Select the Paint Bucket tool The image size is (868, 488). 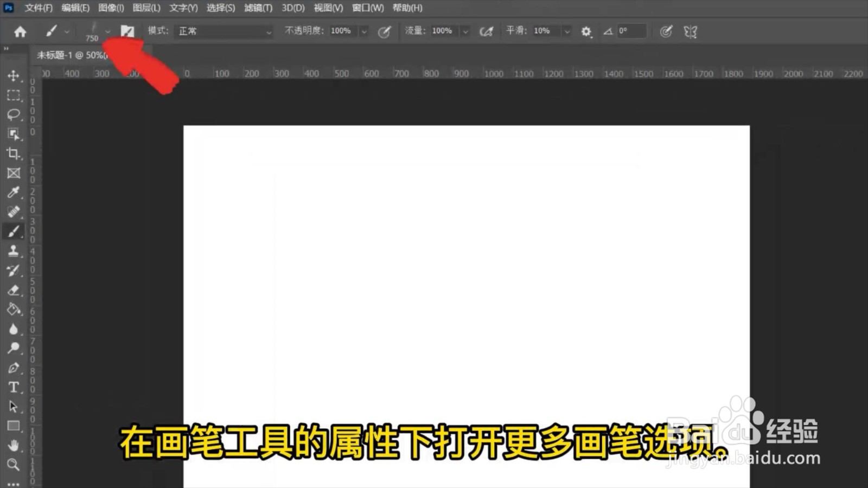(x=14, y=309)
